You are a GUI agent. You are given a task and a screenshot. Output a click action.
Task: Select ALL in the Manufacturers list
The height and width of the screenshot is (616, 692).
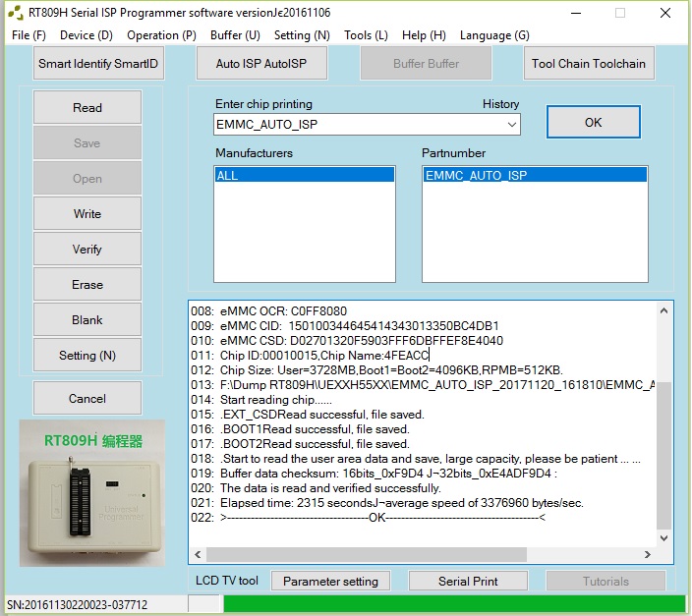pyautogui.click(x=305, y=175)
